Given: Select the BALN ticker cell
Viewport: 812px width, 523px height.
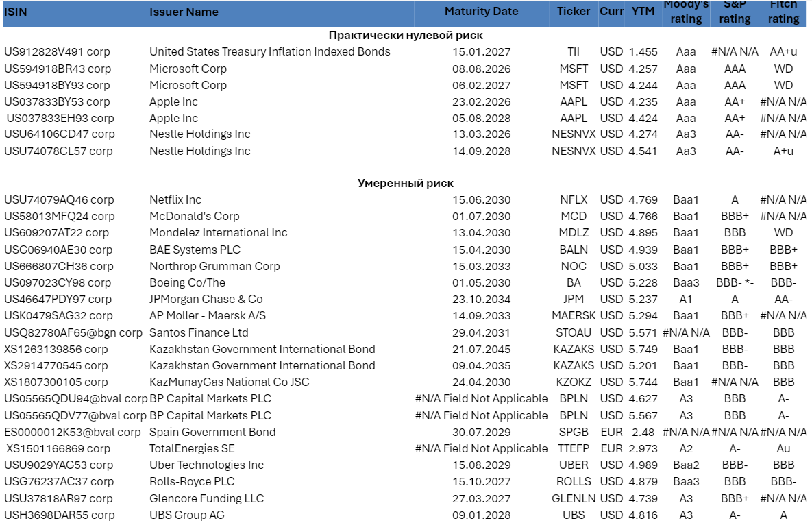Looking at the screenshot, I should click(574, 250).
